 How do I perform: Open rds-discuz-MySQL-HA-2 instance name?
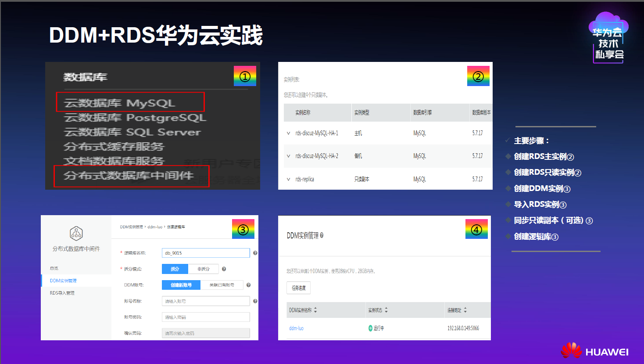tap(317, 156)
